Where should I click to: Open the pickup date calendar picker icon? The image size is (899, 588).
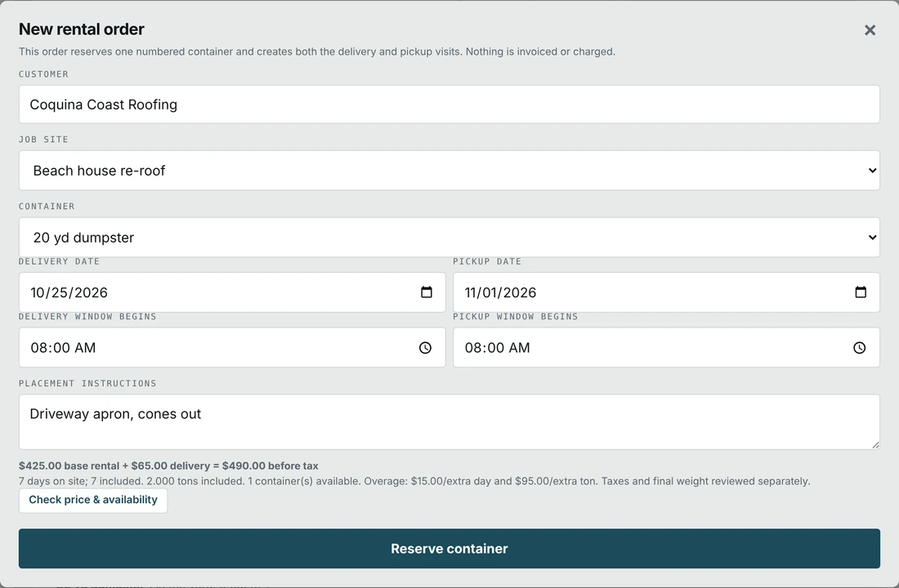coord(860,292)
